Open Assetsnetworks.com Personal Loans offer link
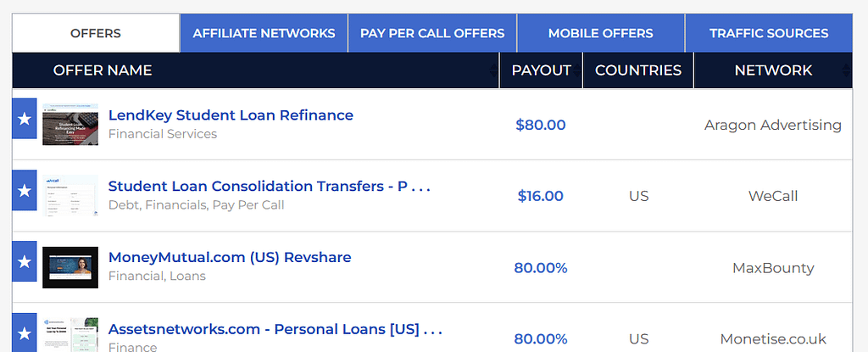 [275, 329]
